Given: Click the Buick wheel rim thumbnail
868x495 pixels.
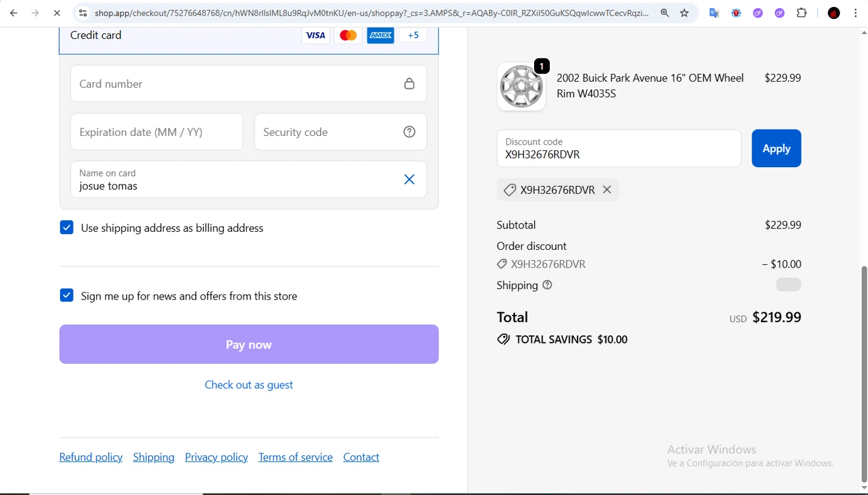Looking at the screenshot, I should [521, 87].
